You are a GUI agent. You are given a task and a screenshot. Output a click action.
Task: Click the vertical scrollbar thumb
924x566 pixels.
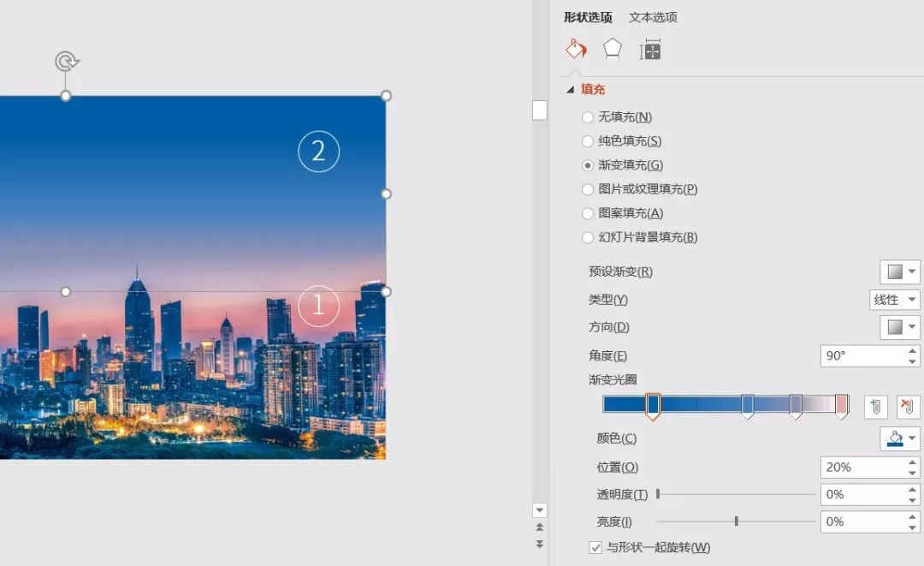tap(539, 110)
